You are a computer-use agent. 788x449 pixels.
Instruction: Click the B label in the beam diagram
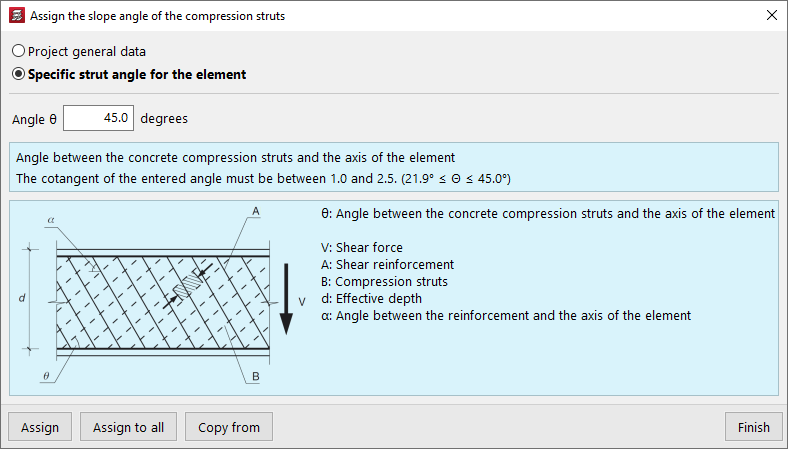(256, 377)
